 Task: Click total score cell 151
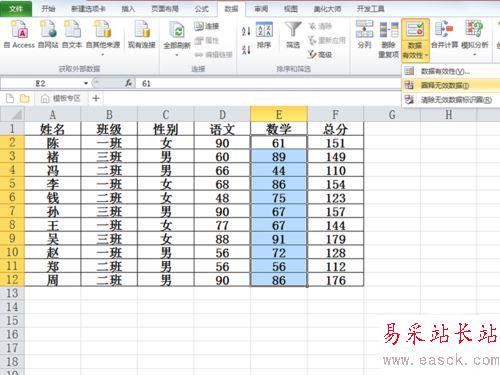(x=336, y=143)
